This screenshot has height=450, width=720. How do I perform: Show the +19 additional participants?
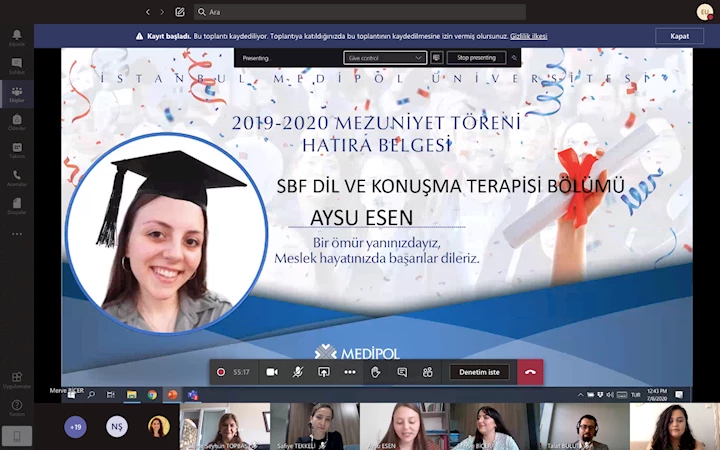[75, 427]
